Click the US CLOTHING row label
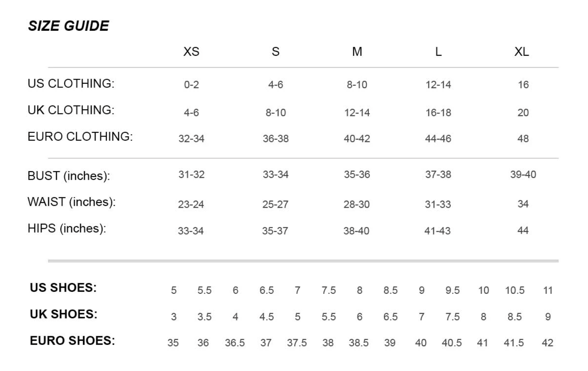Image resolution: width=588 pixels, height=371 pixels. tap(71, 84)
